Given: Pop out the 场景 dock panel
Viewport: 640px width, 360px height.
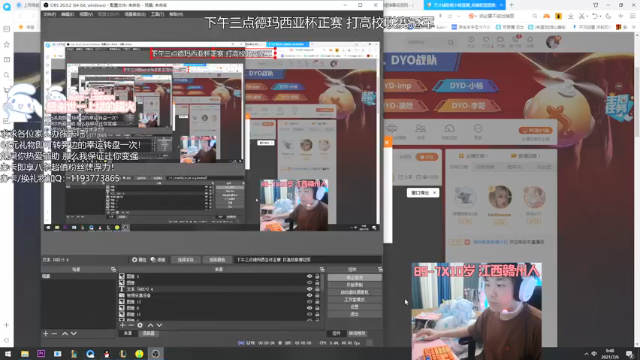Looking at the screenshot, I should pos(113,269).
